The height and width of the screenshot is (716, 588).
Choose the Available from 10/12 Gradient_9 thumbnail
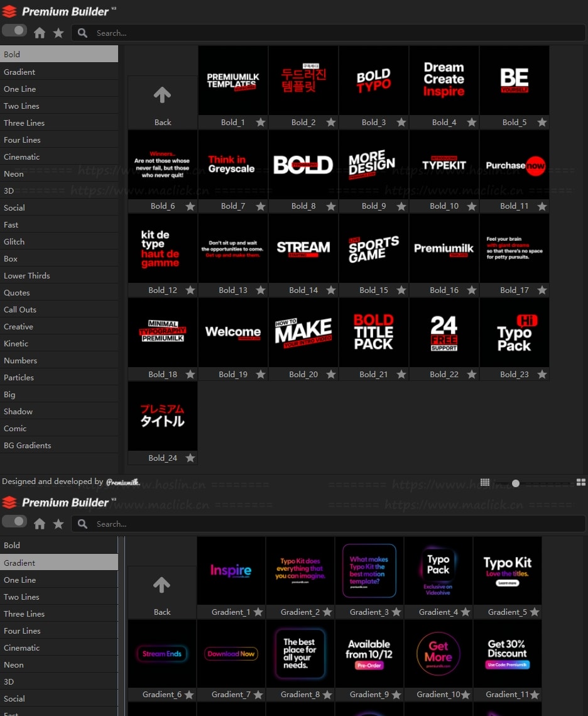(369, 653)
